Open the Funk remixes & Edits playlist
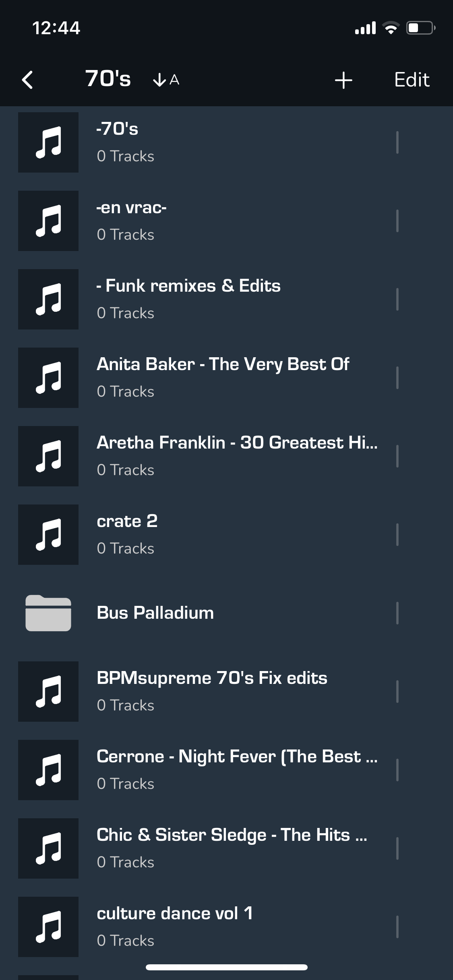 (188, 286)
